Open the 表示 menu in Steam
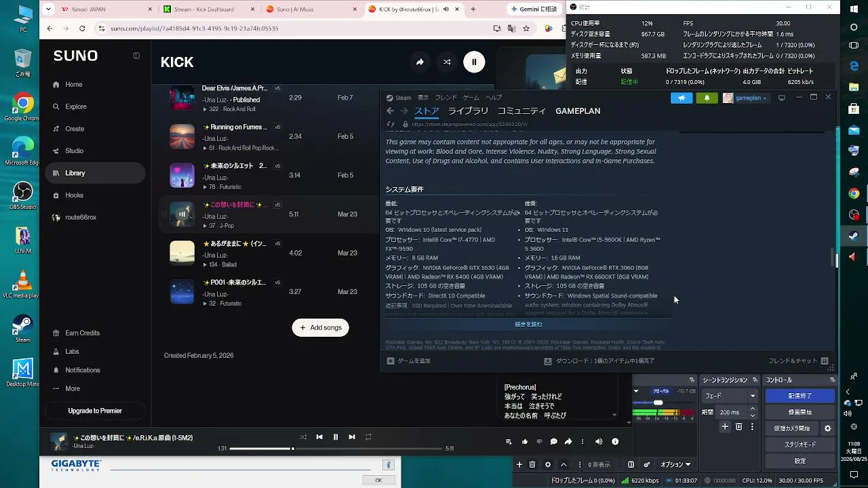Screen dimensions: 868x488 point(423,98)
